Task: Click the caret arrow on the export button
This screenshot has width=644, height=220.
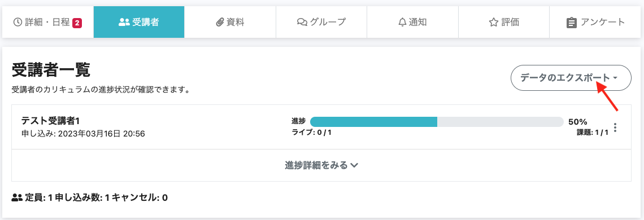Action: pos(615,78)
